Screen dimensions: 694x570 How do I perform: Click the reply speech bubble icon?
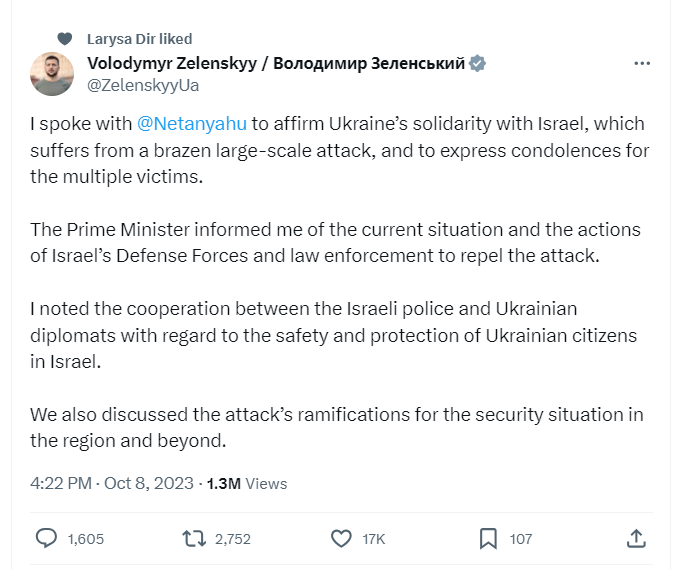click(46, 539)
